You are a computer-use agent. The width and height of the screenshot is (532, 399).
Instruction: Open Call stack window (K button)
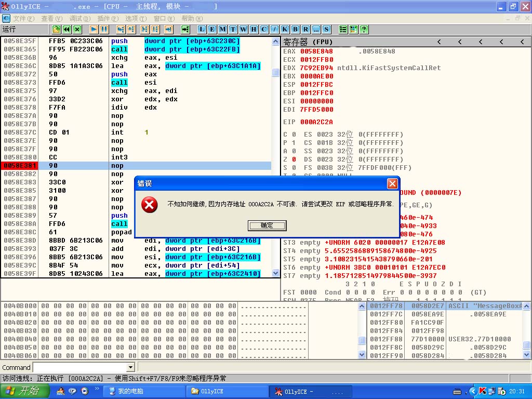(285, 30)
